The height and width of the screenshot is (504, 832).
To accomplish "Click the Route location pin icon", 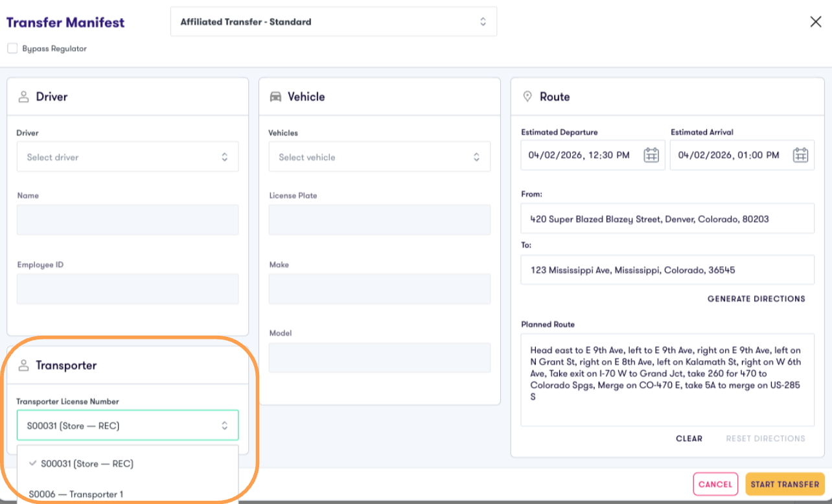I will pos(527,97).
